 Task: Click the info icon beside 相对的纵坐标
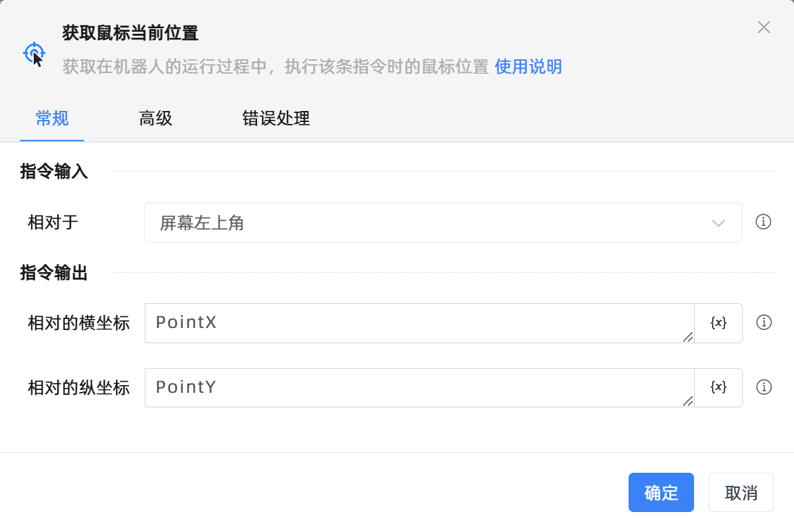click(x=764, y=387)
